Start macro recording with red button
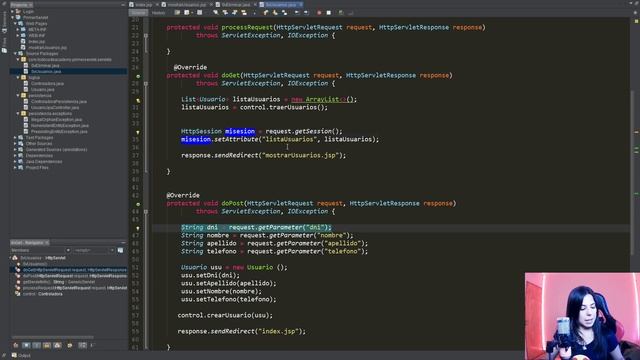The width and height of the screenshot is (640, 360). (x=319, y=13)
